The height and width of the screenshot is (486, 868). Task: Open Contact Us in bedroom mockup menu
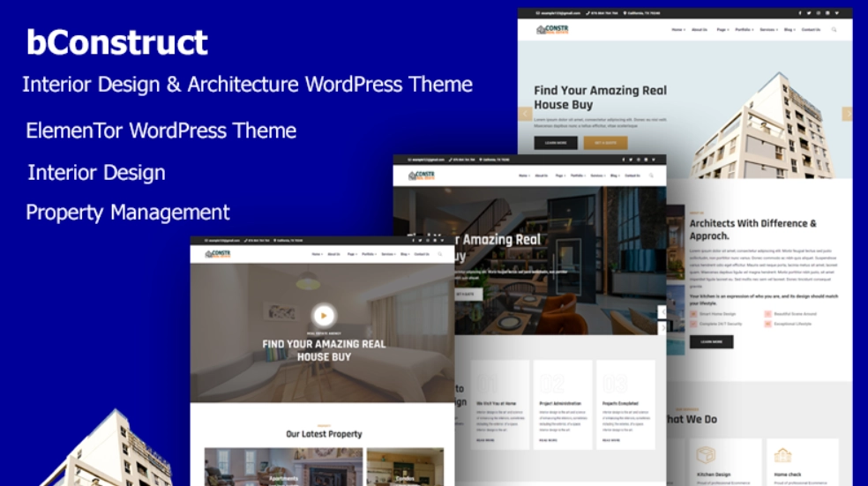pyautogui.click(x=422, y=254)
